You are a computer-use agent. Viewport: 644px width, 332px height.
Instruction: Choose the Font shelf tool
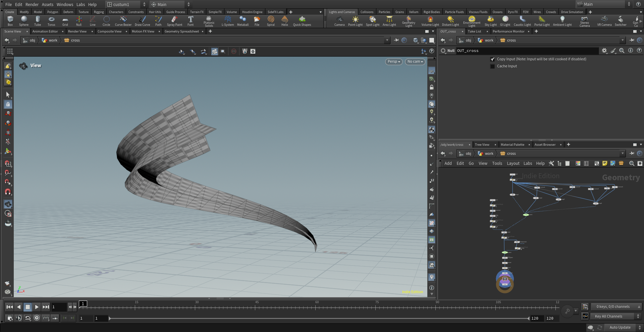[191, 21]
